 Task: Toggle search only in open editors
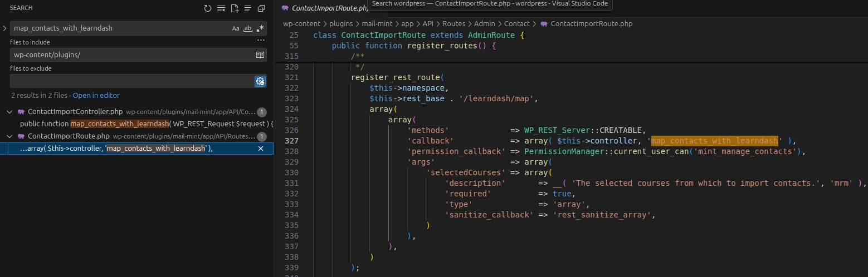[x=260, y=55]
